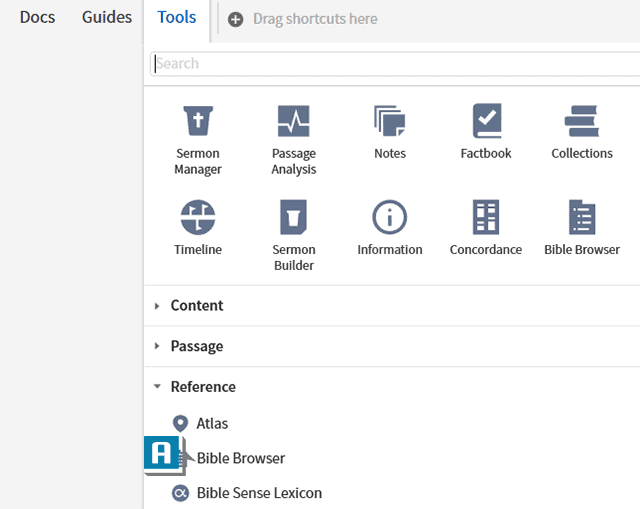Collapse the Reference section
Image resolution: width=640 pixels, height=509 pixels.
tap(203, 387)
